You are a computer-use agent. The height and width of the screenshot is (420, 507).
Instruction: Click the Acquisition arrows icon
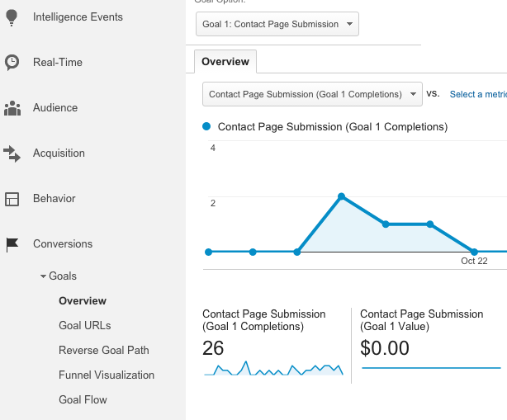pyautogui.click(x=12, y=153)
